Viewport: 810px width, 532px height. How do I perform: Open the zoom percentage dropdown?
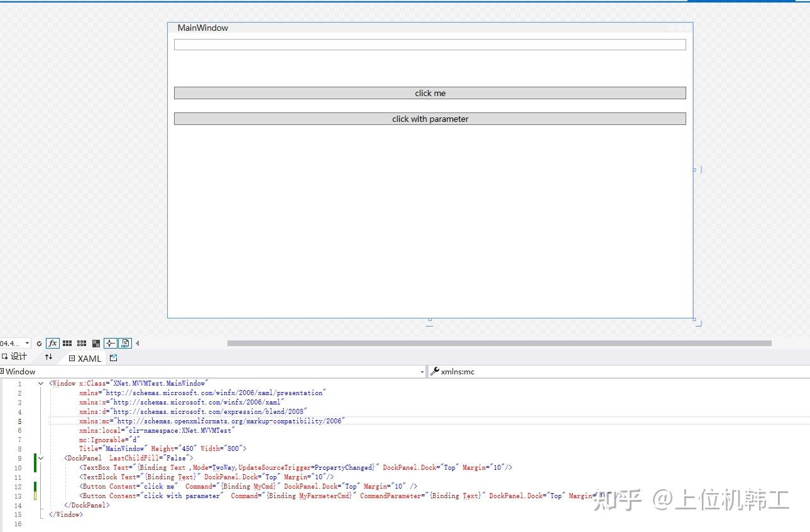click(x=27, y=343)
